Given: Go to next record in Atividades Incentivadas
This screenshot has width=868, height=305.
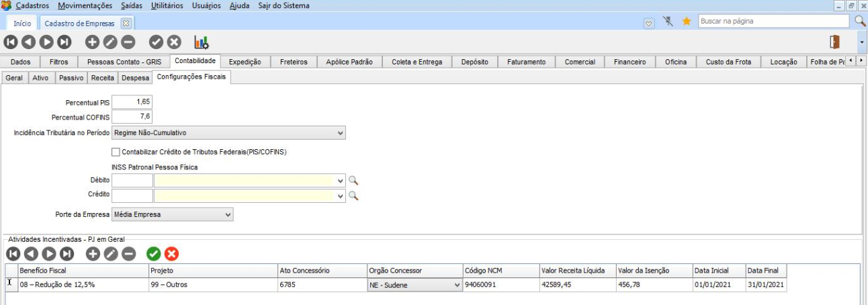Looking at the screenshot, I should click(x=49, y=254).
